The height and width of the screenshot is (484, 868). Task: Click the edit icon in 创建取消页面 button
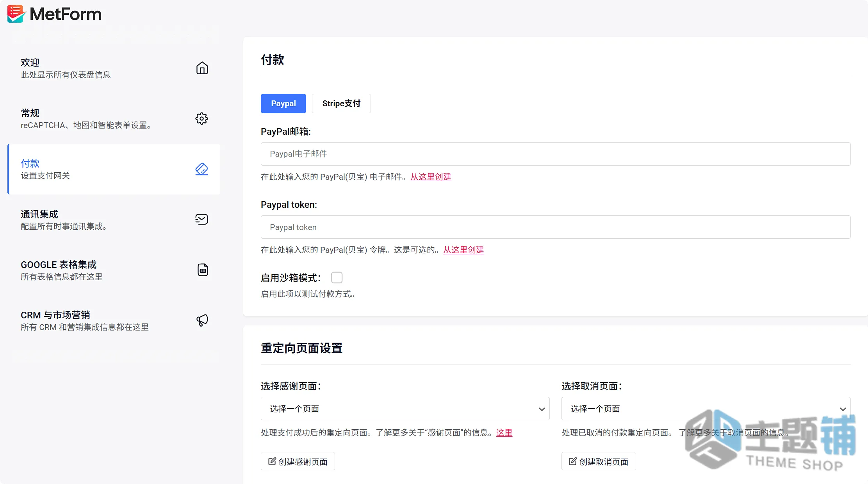click(x=573, y=461)
